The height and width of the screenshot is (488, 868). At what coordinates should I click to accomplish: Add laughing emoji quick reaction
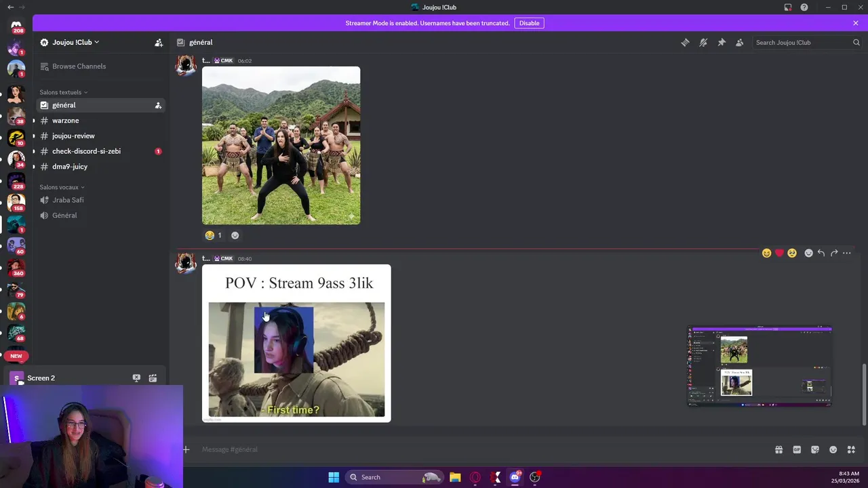click(766, 253)
